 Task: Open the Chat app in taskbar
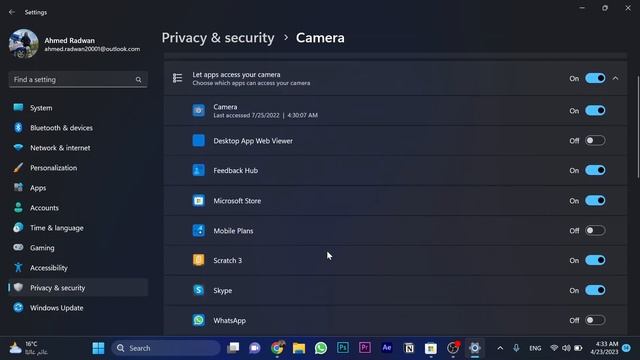[x=255, y=348]
